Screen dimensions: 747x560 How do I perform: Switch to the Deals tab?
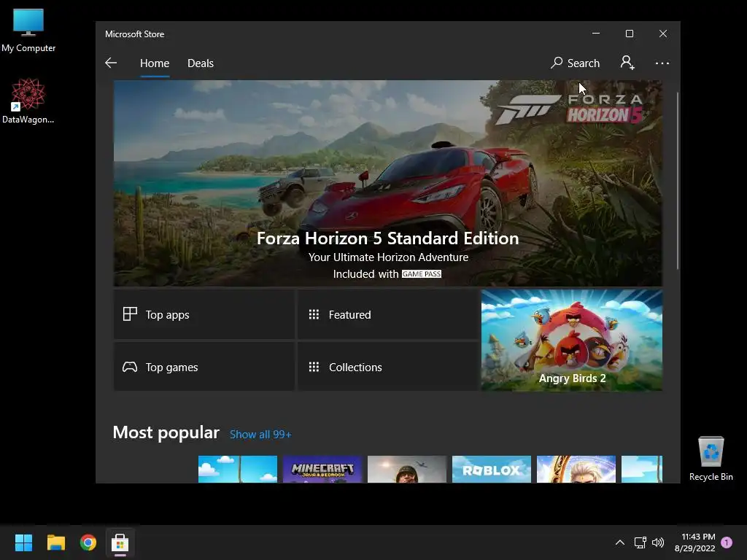tap(201, 63)
